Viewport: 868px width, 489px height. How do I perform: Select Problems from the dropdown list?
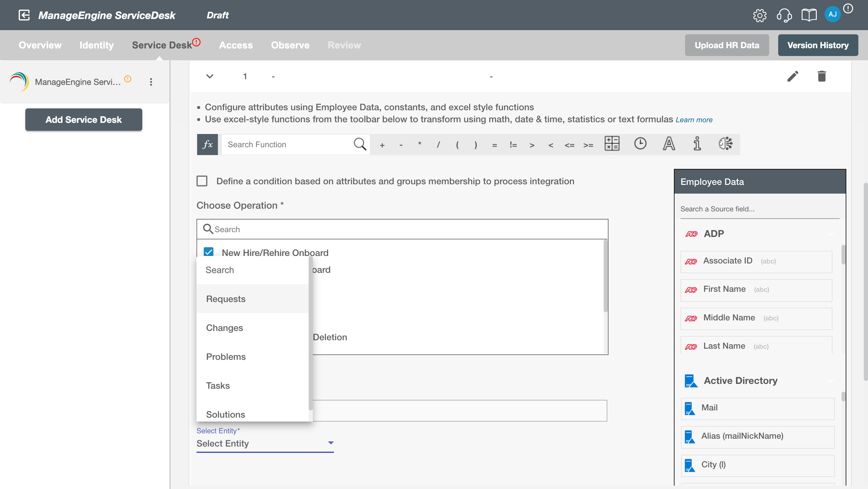(x=252, y=357)
